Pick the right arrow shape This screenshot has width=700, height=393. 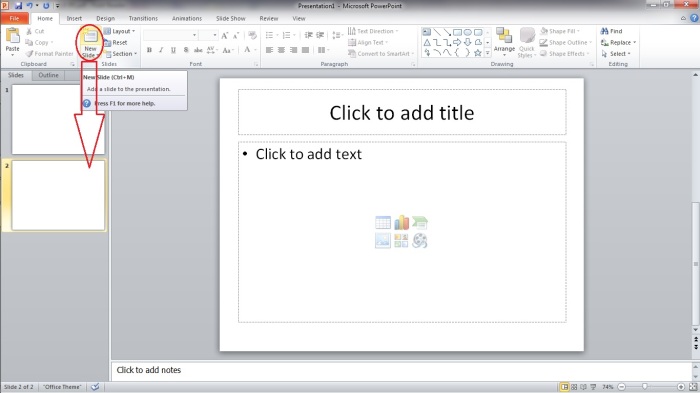457,42
